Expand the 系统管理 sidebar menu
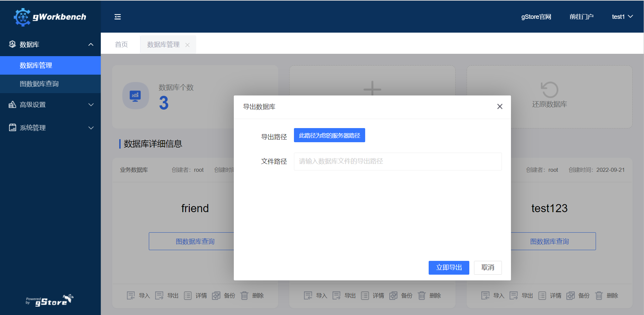The width and height of the screenshot is (644, 315). click(x=91, y=128)
